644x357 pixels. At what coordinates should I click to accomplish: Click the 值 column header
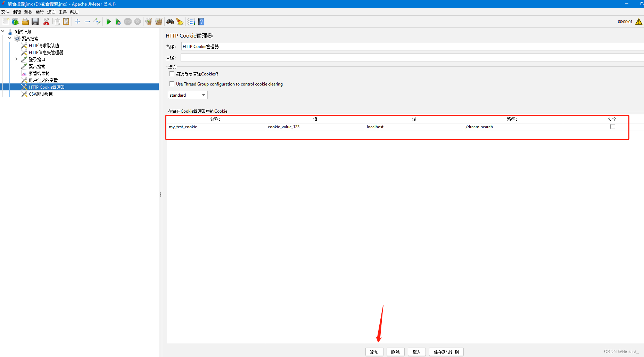[315, 119]
